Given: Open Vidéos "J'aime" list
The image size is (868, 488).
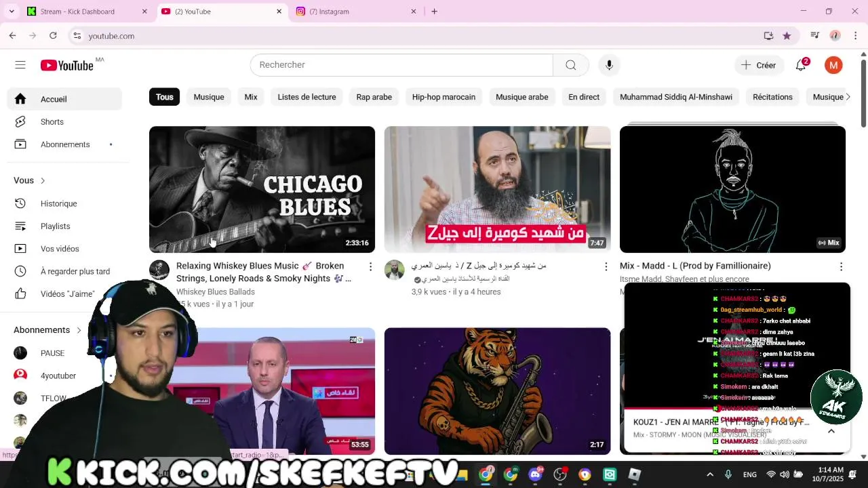Looking at the screenshot, I should pos(65,293).
